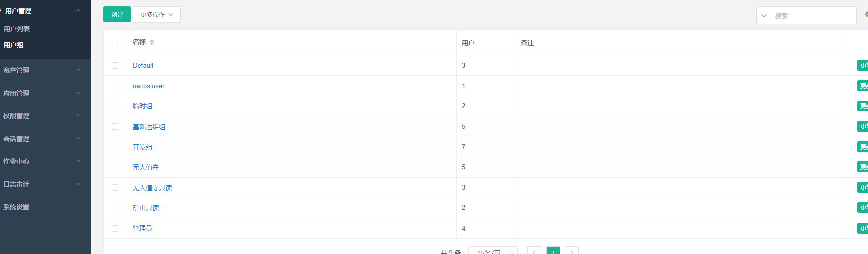Toggle the select-all checkbox in the header
The width and height of the screenshot is (868, 254).
point(115,43)
